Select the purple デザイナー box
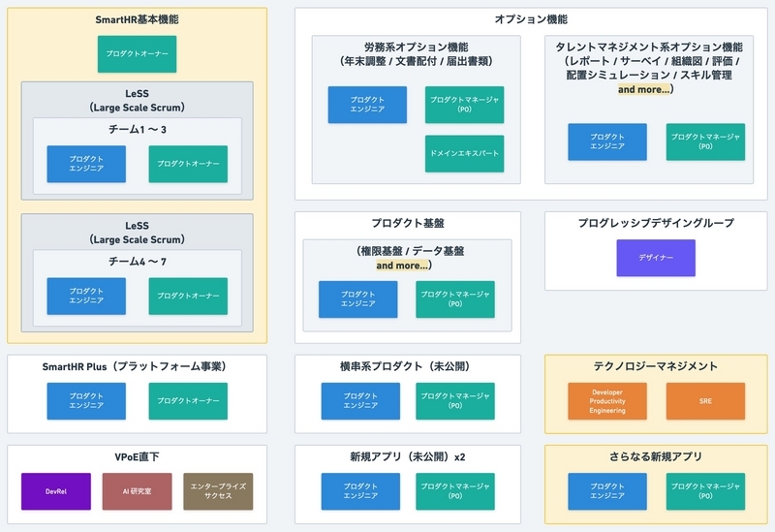Screen dimensions: 775x532 click(656, 258)
